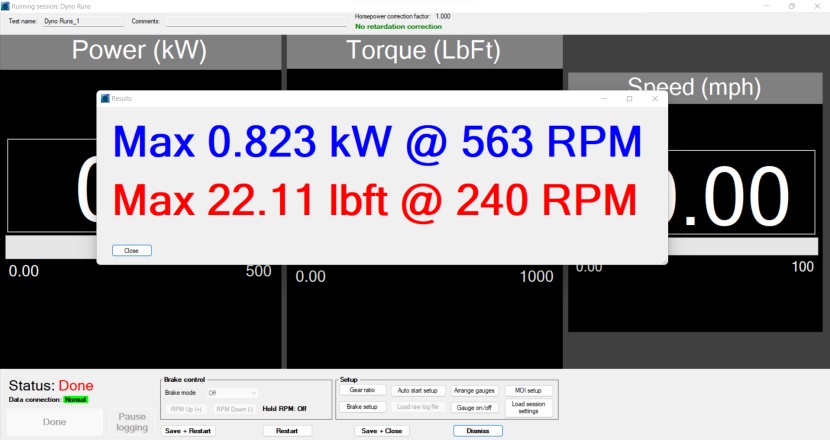Screen dimensions: 830x440
Task: Click the Torque gauge max value 1000
Action: click(537, 276)
